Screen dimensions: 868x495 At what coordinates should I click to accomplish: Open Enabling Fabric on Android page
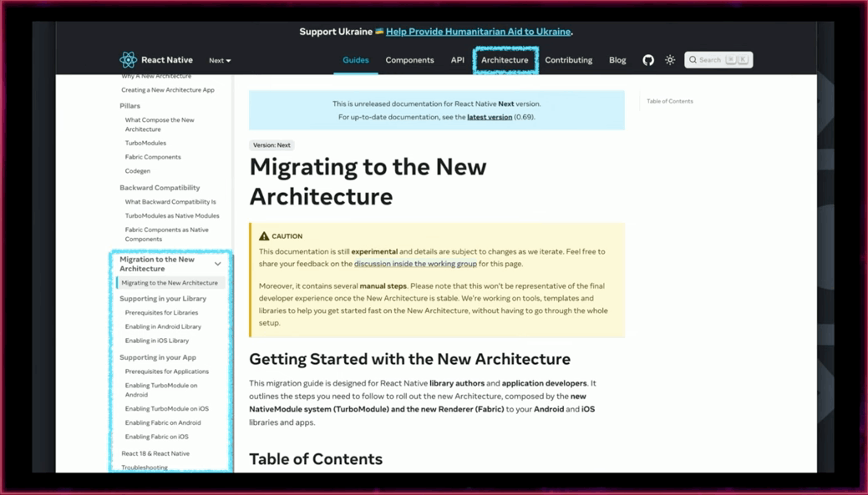163,422
